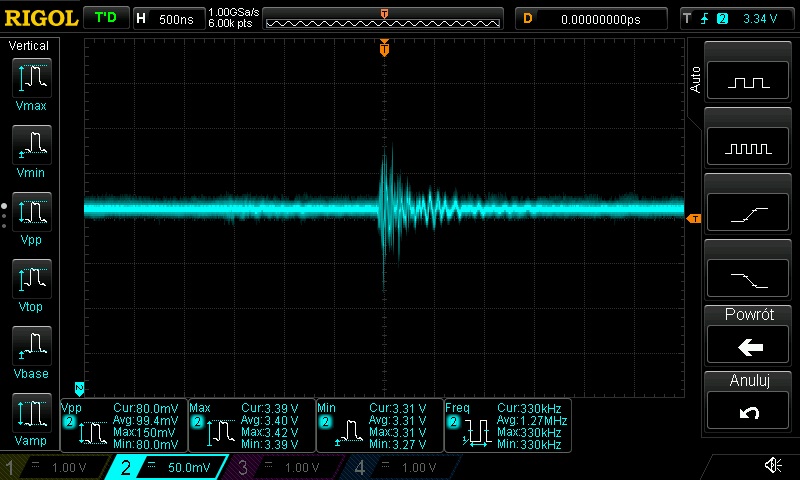This screenshot has height=480, width=800.
Task: Click the trigger rising edge symbol in header
Action: [705, 19]
